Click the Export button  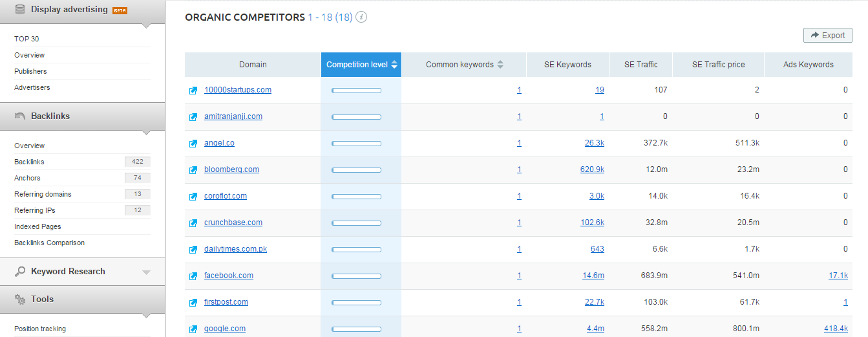pos(827,36)
